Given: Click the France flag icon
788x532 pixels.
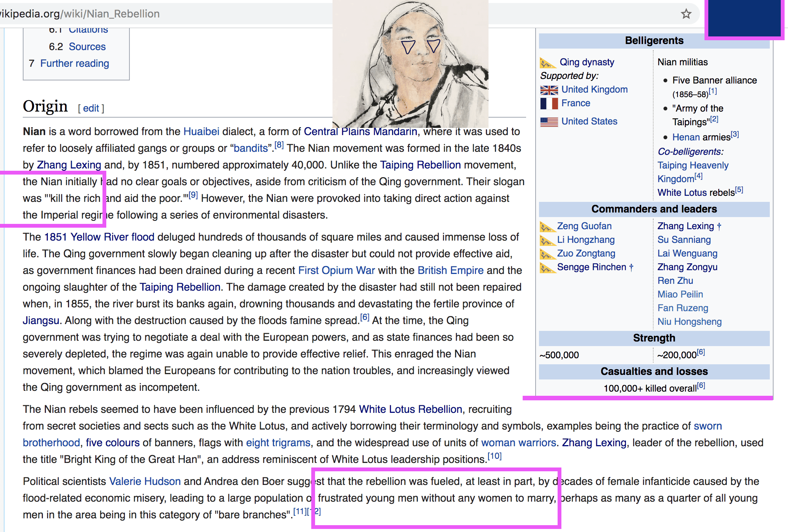Looking at the screenshot, I should [549, 103].
